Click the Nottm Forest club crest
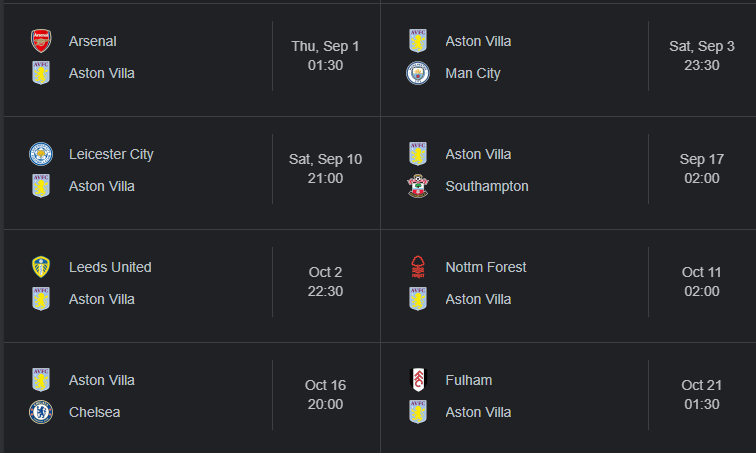Screen dimensions: 756x453 click(x=418, y=267)
